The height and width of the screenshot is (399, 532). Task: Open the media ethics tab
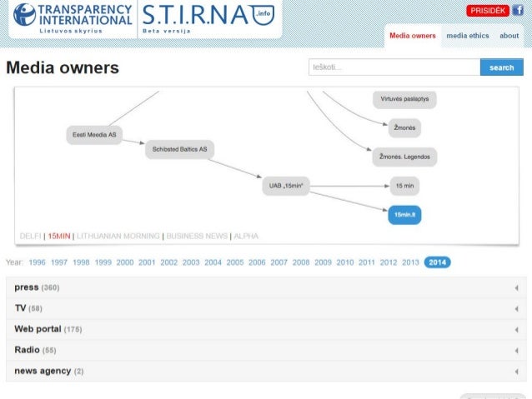[468, 36]
